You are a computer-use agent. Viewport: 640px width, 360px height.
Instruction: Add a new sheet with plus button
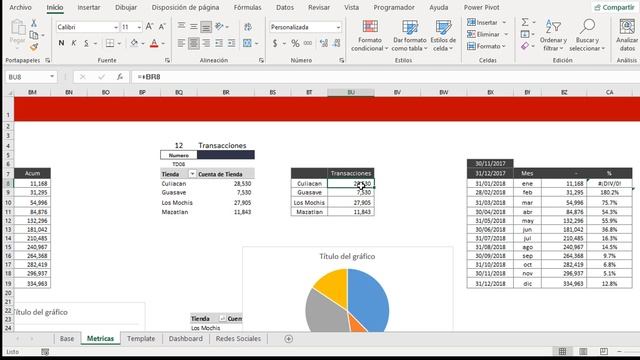289,339
